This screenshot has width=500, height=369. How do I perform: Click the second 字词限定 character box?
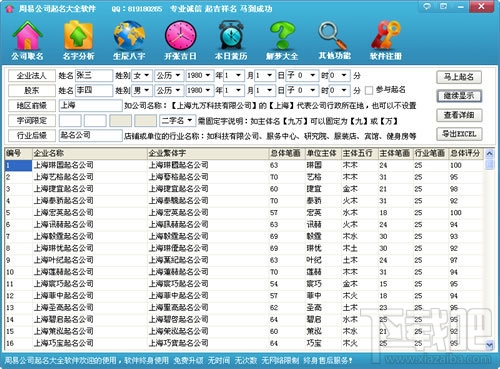click(x=95, y=120)
